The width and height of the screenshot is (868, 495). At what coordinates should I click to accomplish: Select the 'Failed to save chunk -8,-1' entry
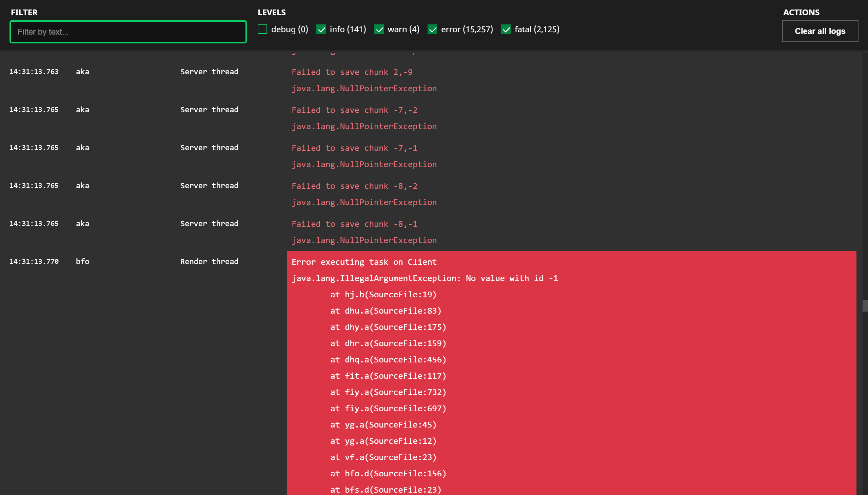pos(354,224)
